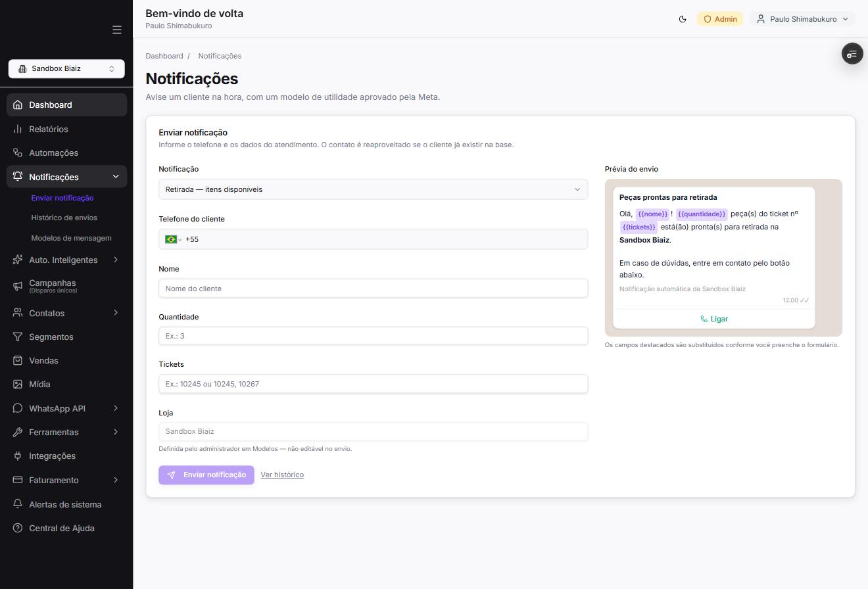
Task: Focus the Tickets input field
Action: click(373, 384)
